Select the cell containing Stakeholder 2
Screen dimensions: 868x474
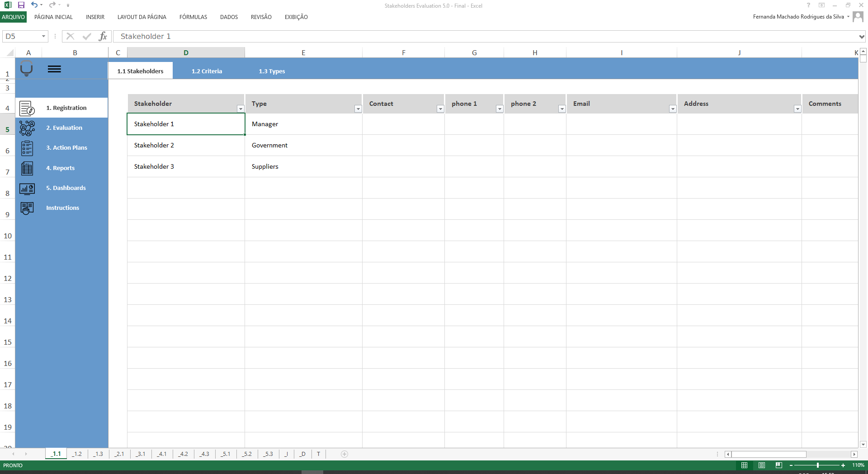point(185,145)
